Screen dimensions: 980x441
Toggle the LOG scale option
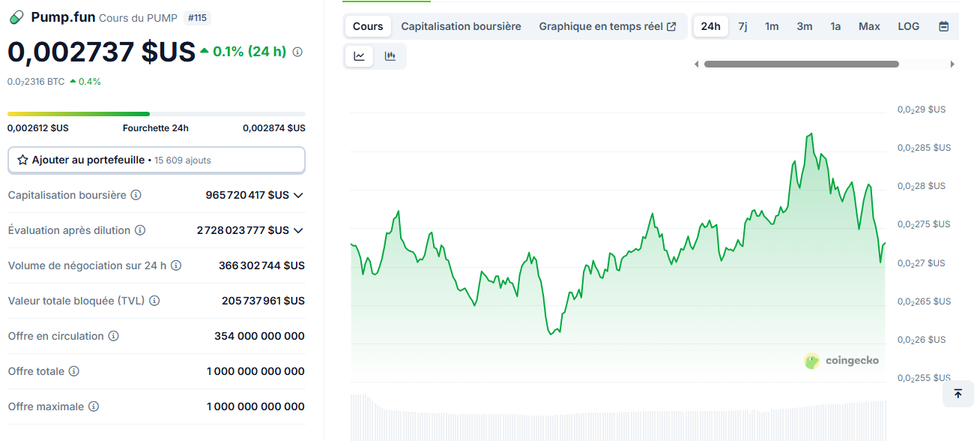coord(909,26)
